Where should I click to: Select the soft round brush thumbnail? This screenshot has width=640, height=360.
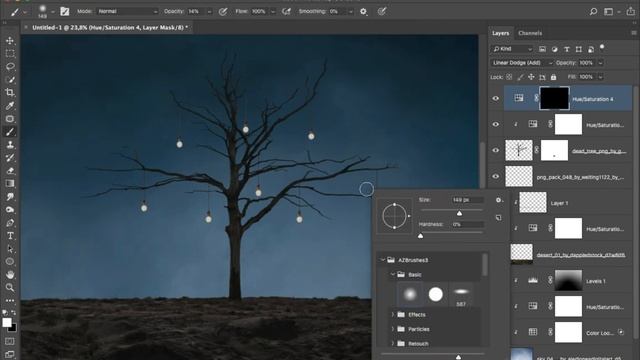click(410, 294)
